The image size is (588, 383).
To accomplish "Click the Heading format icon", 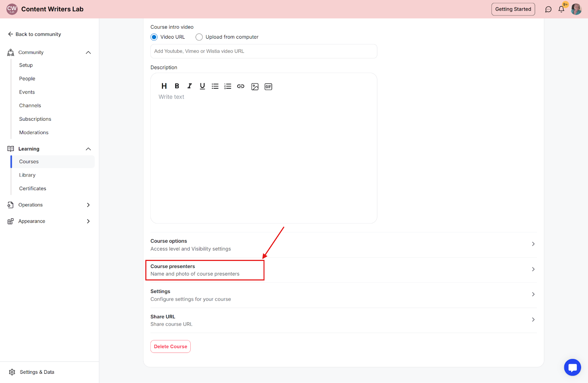I will coord(164,86).
